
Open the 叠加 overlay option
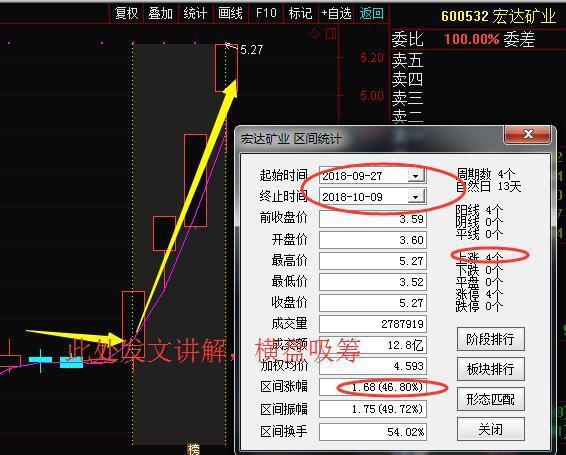(161, 14)
